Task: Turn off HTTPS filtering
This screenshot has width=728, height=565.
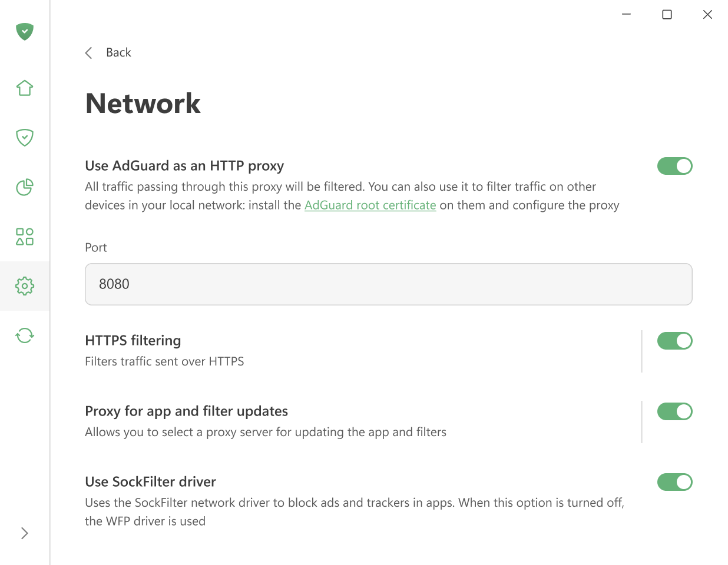Action: click(675, 341)
